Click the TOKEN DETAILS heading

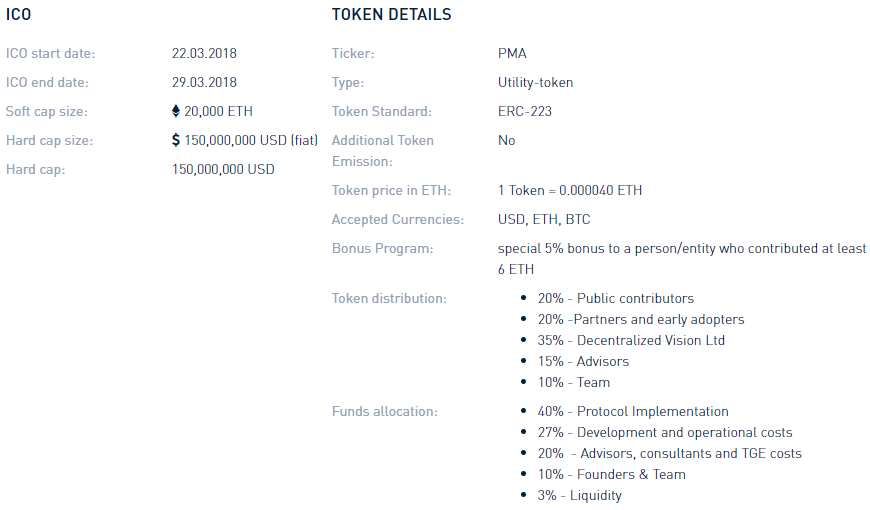[391, 15]
